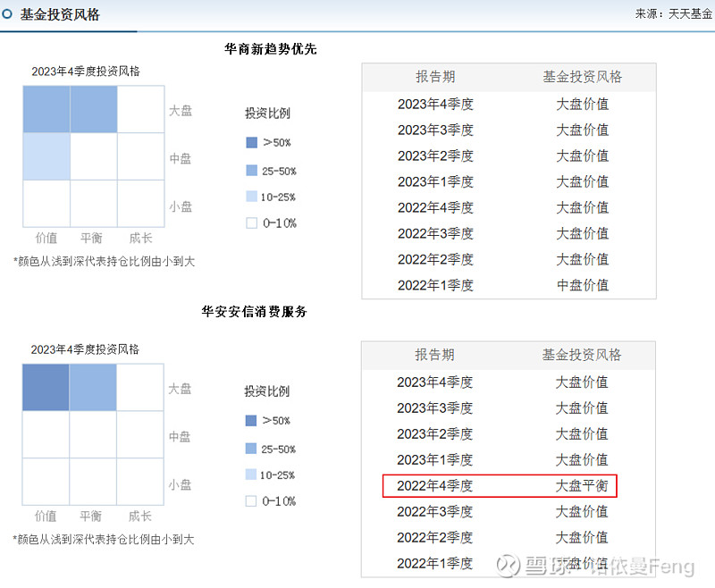Select 2022年3季度 row in the 华商 table
The width and height of the screenshot is (715, 588).
coord(509,234)
